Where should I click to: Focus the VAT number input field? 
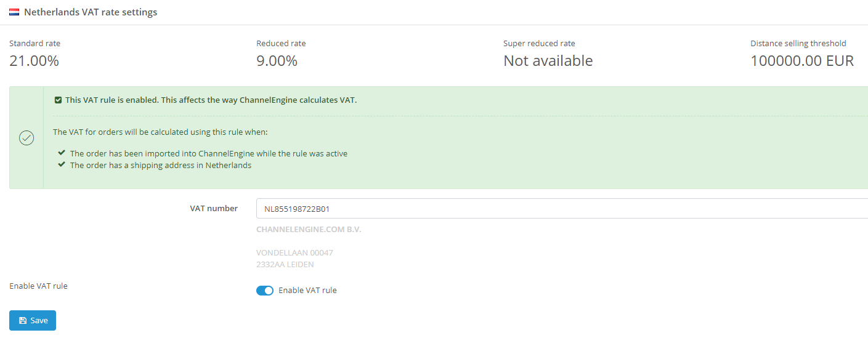pyautogui.click(x=562, y=209)
